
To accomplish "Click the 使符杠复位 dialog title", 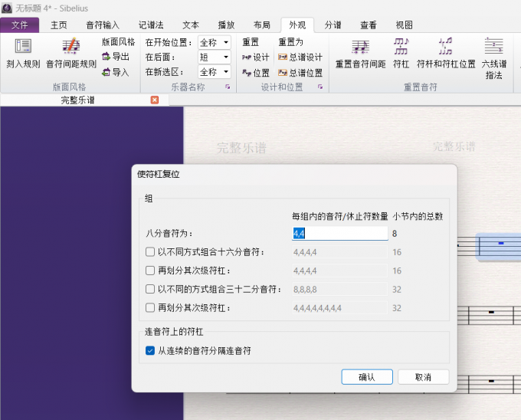I will click(158, 174).
